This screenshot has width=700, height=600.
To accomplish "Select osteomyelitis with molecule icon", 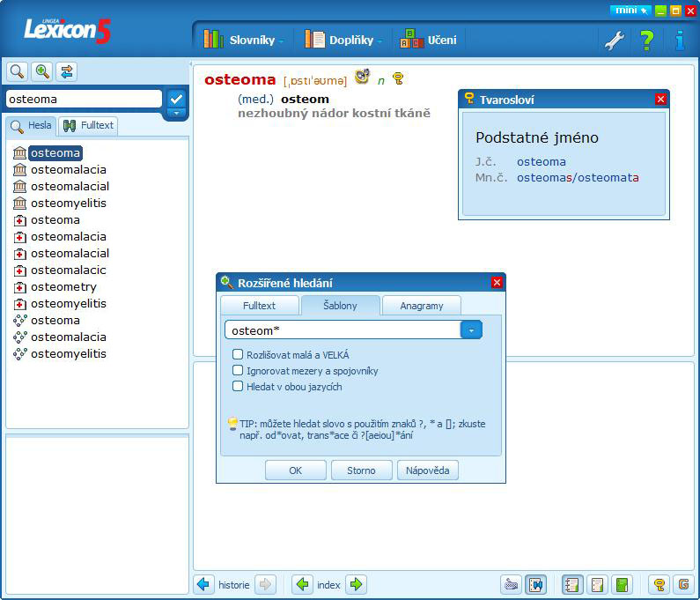I will tap(69, 354).
